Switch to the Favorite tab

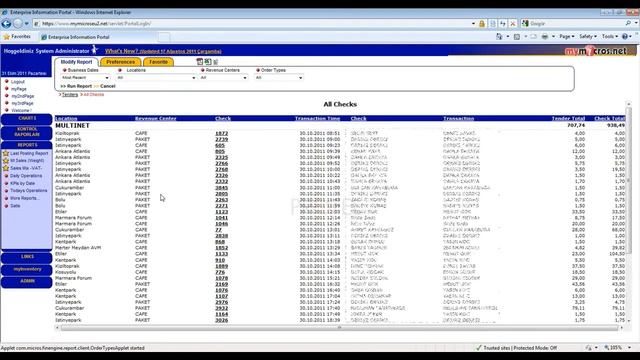pyautogui.click(x=158, y=62)
